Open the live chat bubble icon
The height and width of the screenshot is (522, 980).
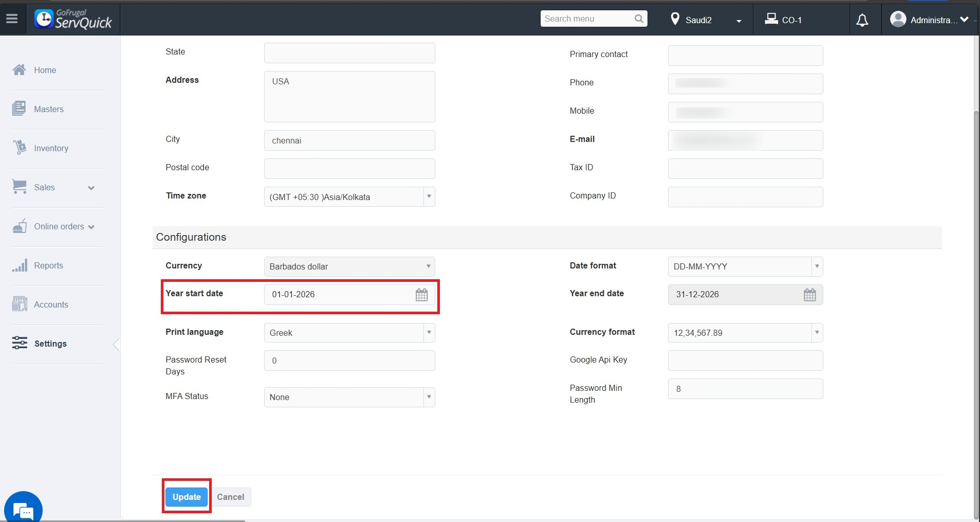coord(23,510)
